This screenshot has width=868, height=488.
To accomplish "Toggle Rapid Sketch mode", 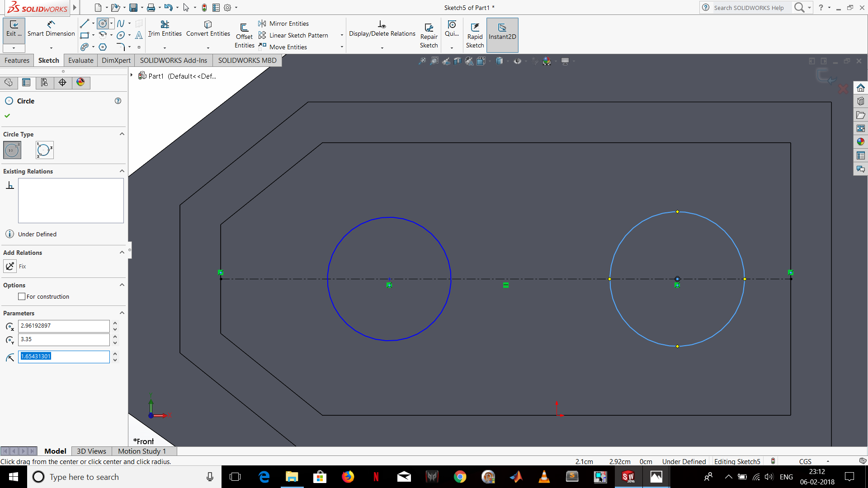I will (x=475, y=35).
